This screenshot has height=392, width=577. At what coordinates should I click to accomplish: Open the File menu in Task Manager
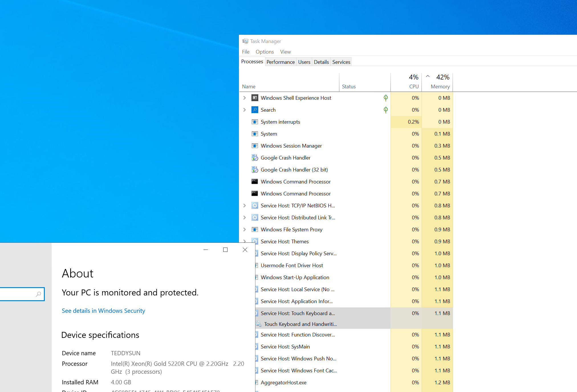[246, 52]
